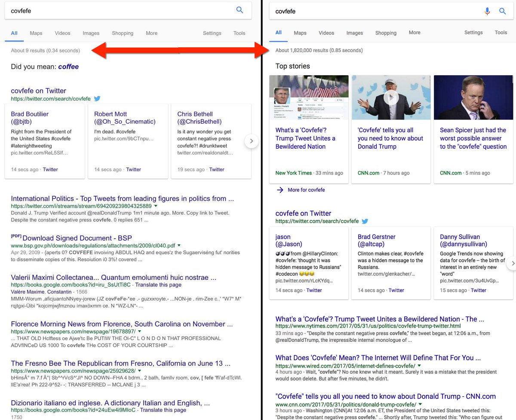This screenshot has width=516, height=420.
Task: Open nytimes 'Bewildered Nation' search result title
Action: [380, 319]
